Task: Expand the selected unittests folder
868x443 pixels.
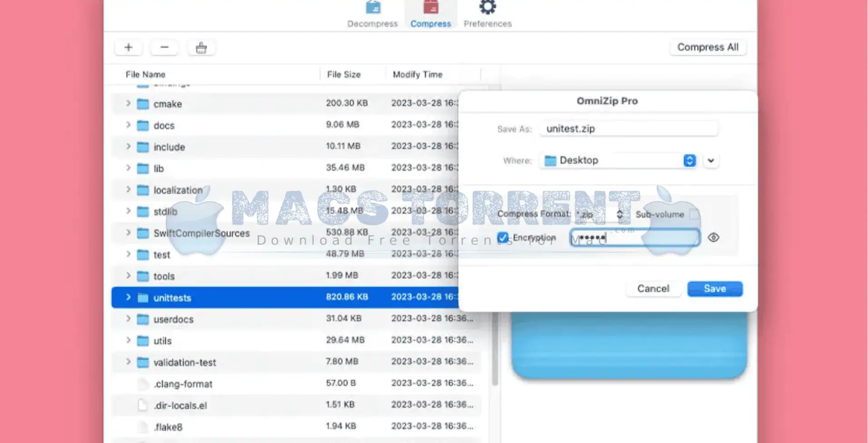Action: pos(128,297)
